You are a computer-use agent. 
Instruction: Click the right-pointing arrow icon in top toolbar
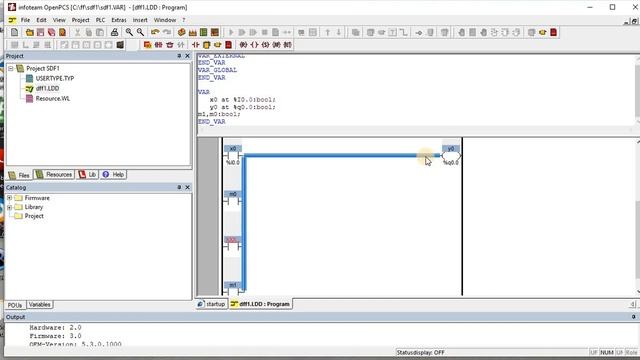pos(419,32)
